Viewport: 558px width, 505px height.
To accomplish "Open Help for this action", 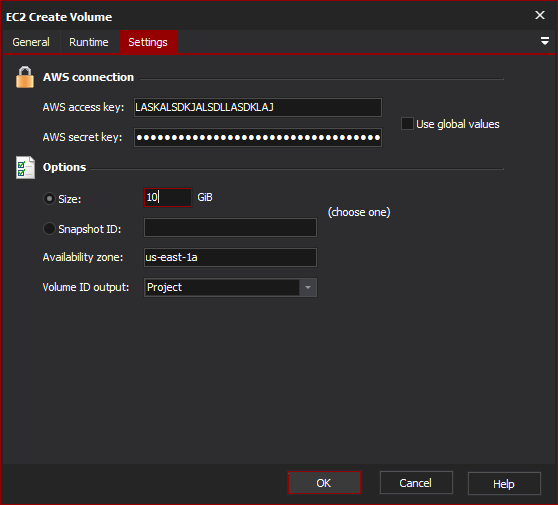I will [x=504, y=483].
